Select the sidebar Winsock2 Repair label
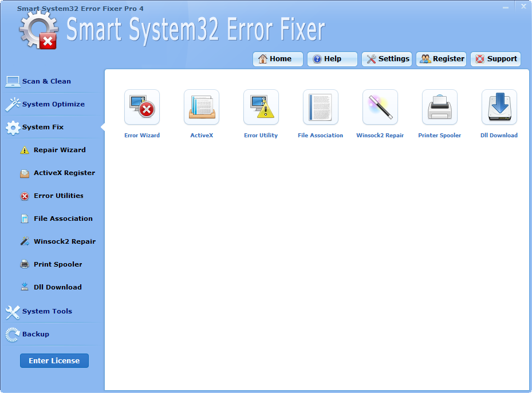This screenshot has width=532, height=393. (x=65, y=241)
